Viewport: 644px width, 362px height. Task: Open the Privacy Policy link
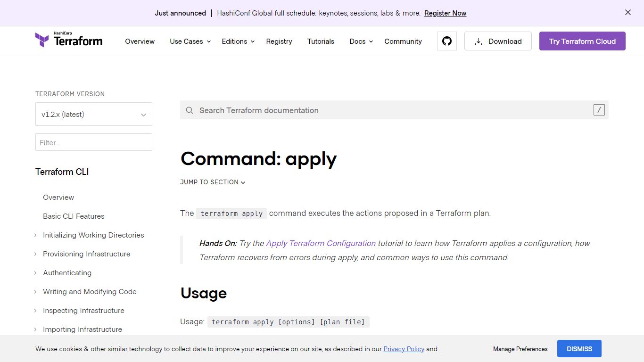[404, 349]
